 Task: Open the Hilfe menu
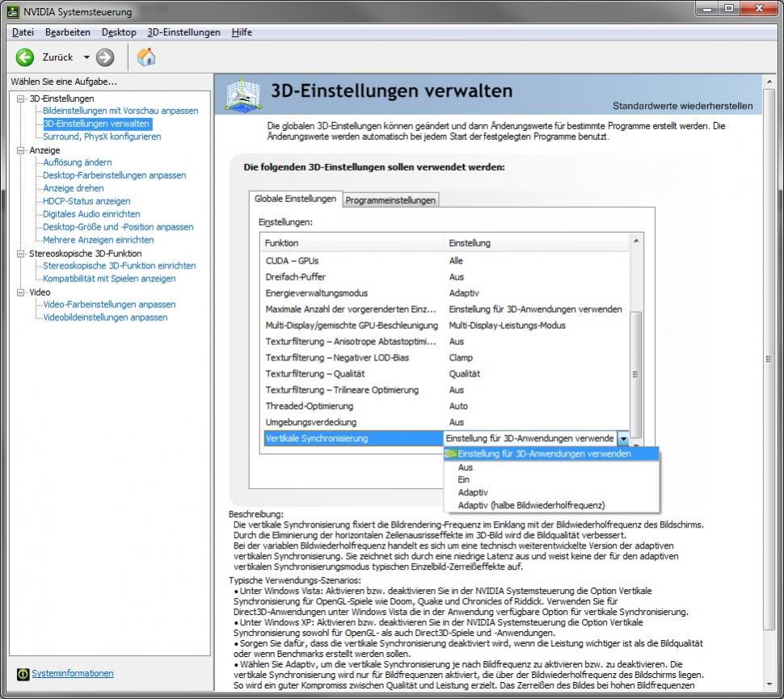click(x=242, y=32)
